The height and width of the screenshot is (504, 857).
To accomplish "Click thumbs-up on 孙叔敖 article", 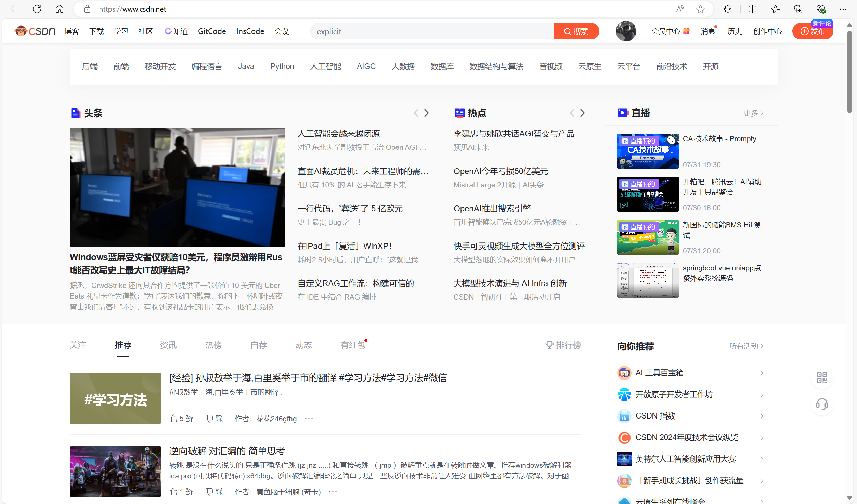I will 174,419.
